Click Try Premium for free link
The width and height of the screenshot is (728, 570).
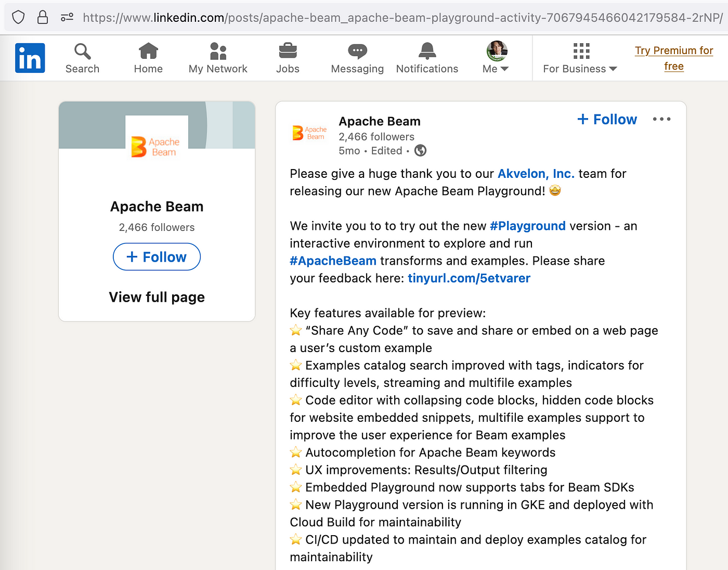674,58
